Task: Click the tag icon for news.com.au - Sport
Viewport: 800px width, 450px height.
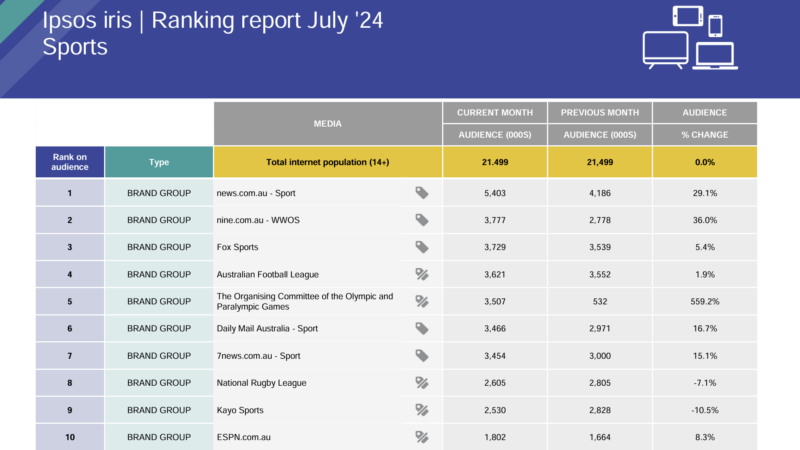Action: [421, 193]
